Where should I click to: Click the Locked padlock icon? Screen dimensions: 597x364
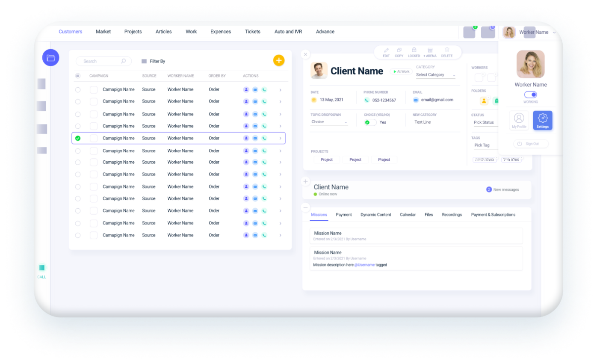tap(414, 50)
